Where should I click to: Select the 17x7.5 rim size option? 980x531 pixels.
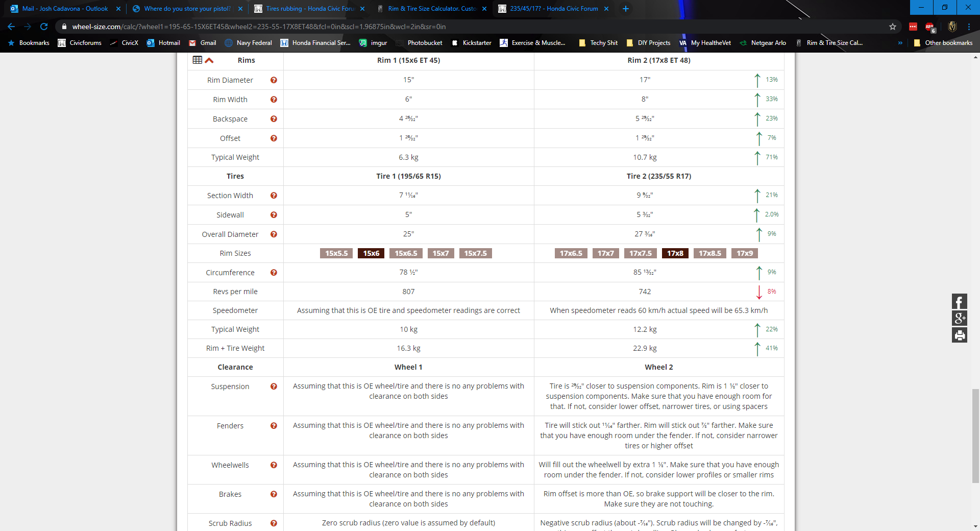[x=640, y=253]
